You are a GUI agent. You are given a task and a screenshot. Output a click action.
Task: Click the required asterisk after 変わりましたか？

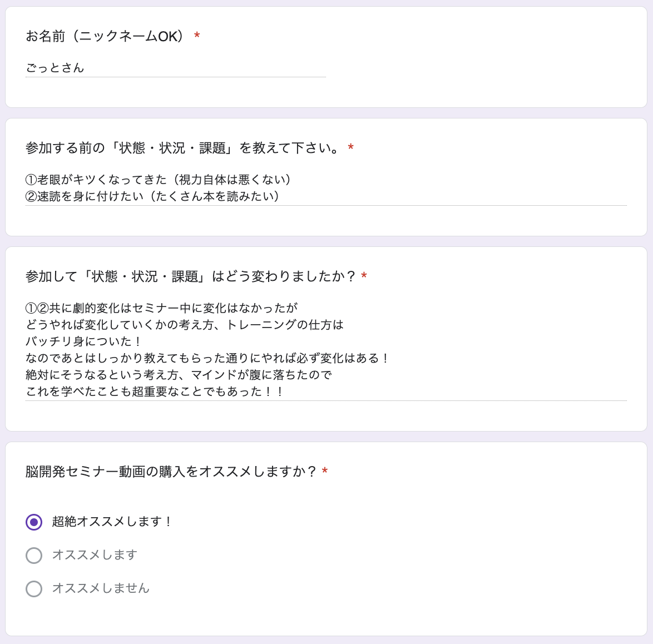(364, 275)
